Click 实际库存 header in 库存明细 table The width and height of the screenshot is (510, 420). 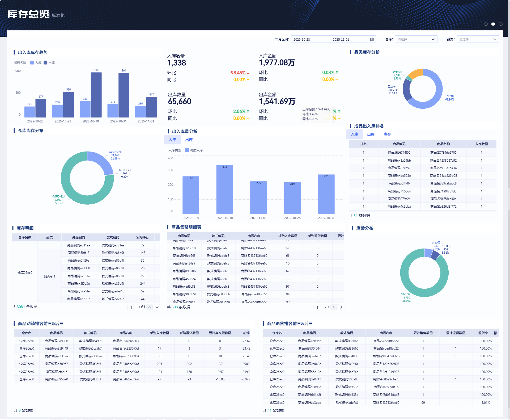(x=143, y=237)
